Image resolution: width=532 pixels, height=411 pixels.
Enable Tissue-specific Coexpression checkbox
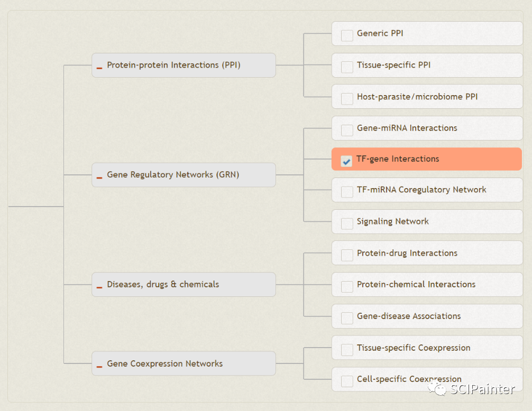point(347,350)
